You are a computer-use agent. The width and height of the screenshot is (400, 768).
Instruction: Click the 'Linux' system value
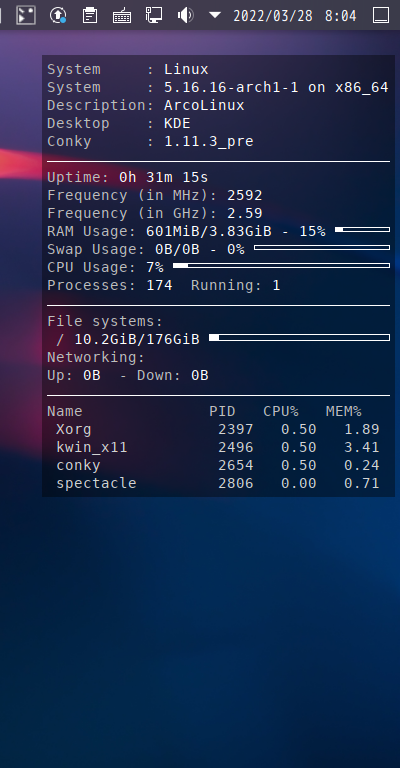pos(186,70)
